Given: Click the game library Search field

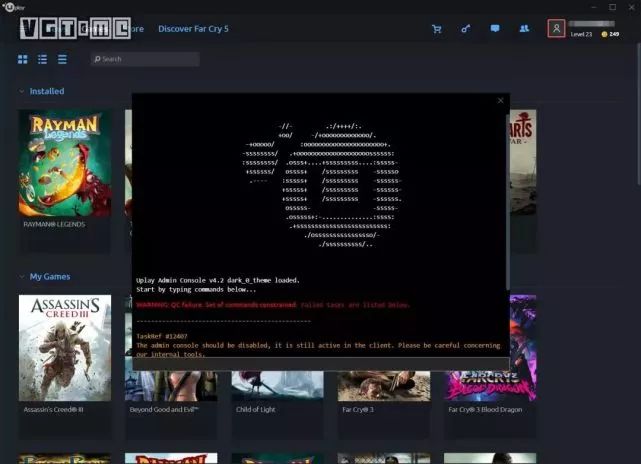Looking at the screenshot, I should 145,59.
